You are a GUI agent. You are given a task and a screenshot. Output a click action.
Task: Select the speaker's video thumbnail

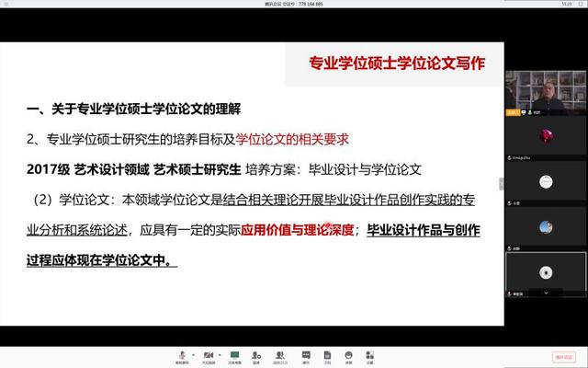pos(546,93)
